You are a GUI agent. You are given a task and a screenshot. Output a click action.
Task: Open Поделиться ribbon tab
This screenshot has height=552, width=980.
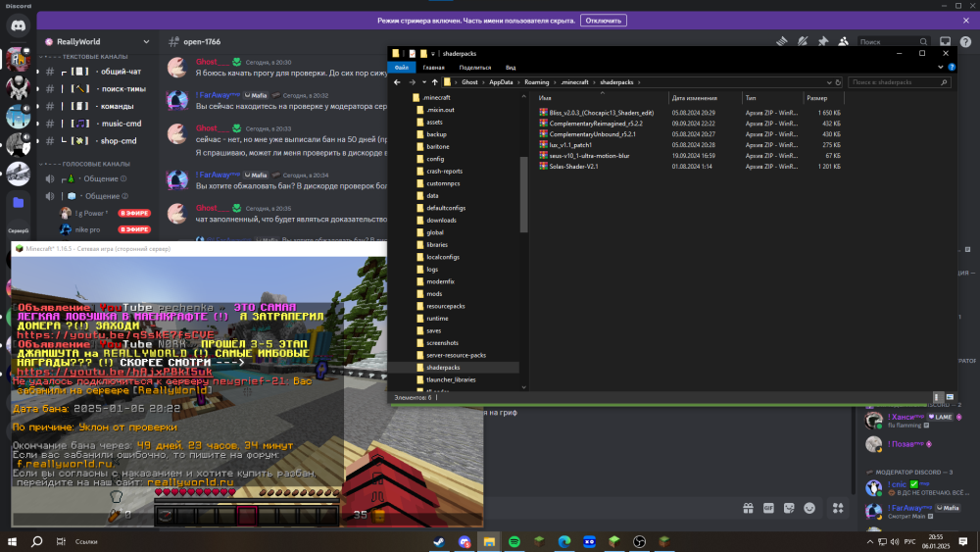tap(475, 68)
